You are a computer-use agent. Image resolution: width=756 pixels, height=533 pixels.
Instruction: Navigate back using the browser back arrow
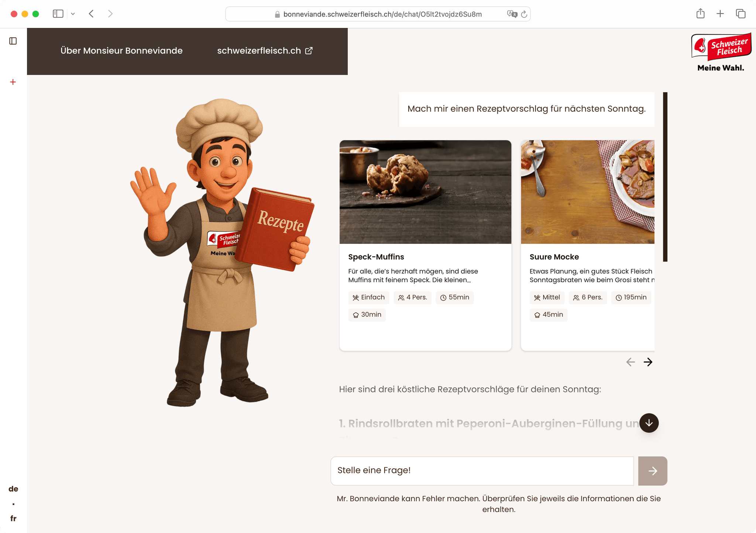pyautogui.click(x=91, y=14)
